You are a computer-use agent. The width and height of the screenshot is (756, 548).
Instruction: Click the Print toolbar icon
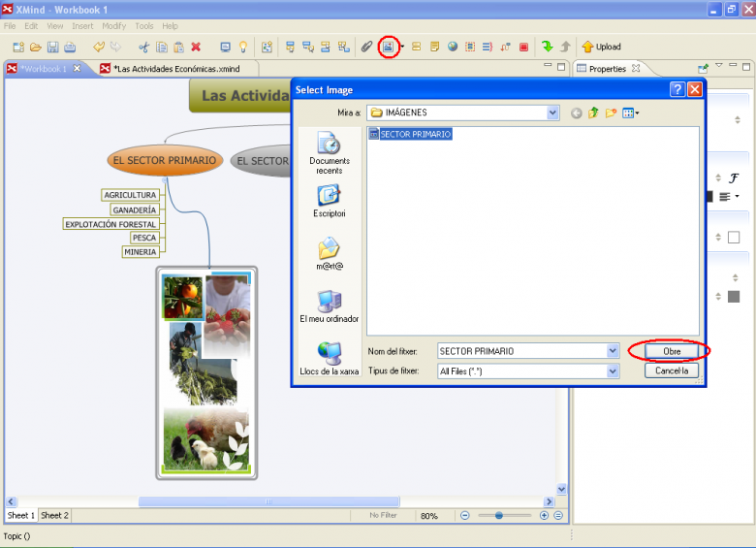click(70, 47)
